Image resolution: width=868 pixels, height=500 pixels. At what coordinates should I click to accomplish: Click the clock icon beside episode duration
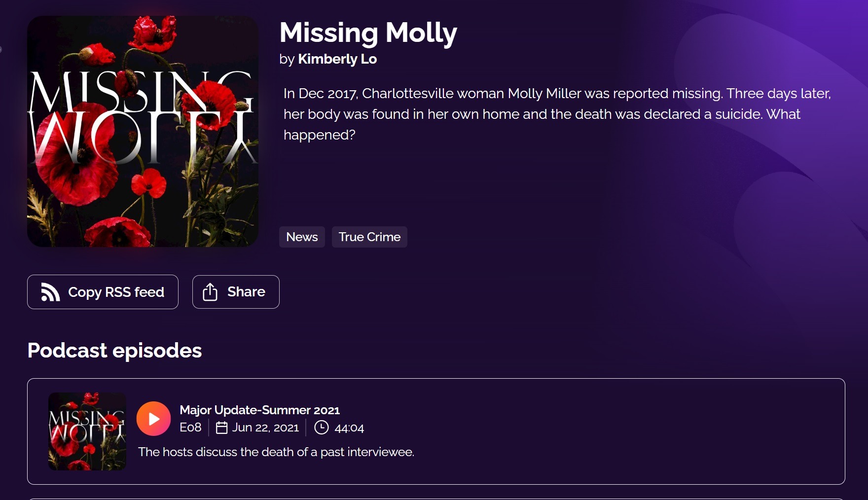[321, 428]
